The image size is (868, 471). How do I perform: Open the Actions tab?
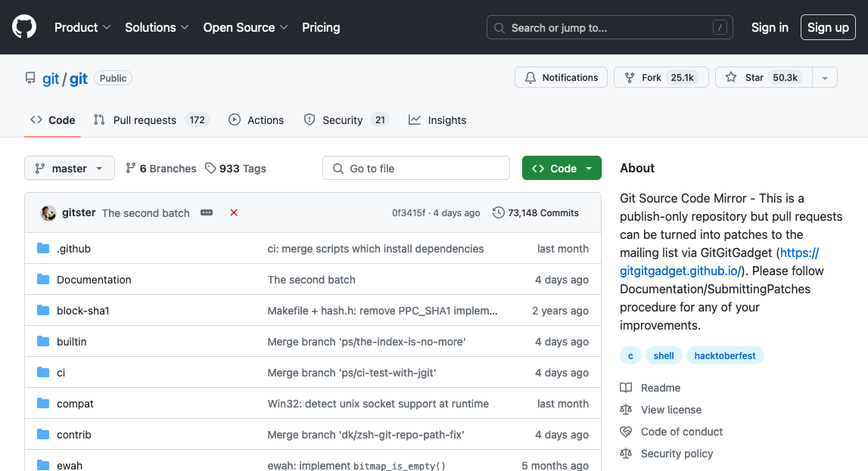256,120
